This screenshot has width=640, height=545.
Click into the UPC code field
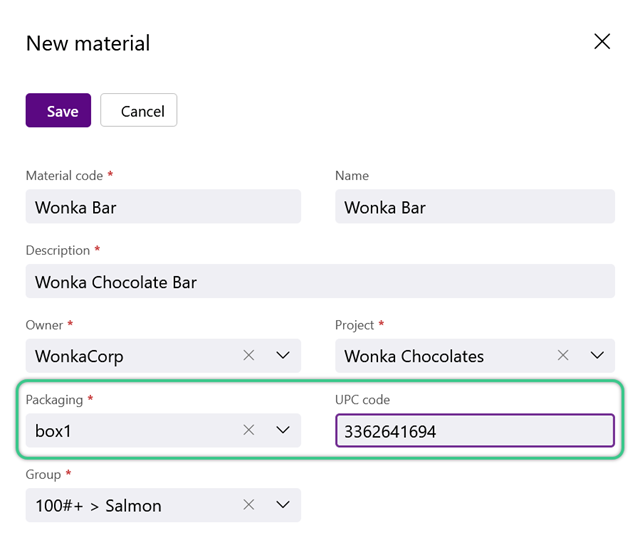pyautogui.click(x=475, y=431)
